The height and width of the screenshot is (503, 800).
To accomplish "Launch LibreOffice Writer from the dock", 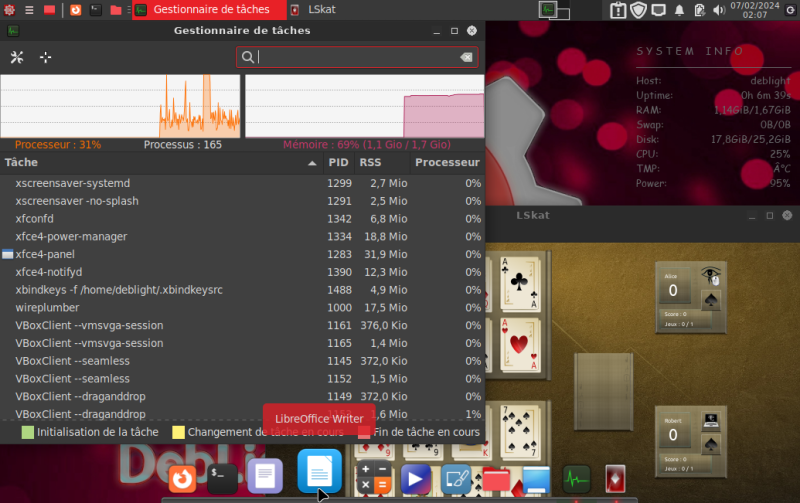I will coord(320,471).
